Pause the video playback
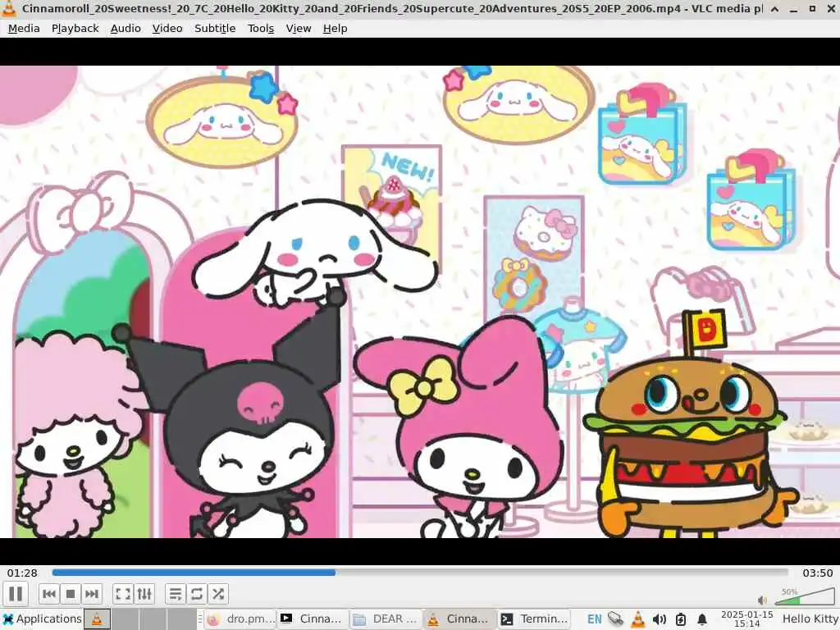 tap(16, 594)
